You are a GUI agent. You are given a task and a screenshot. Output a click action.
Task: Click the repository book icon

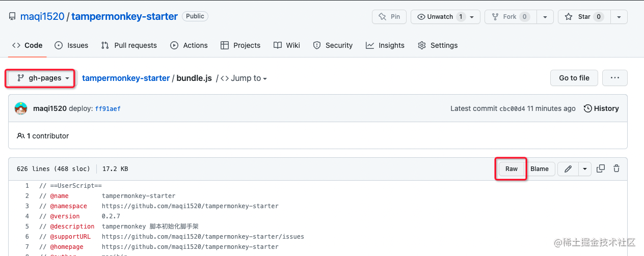coord(12,17)
